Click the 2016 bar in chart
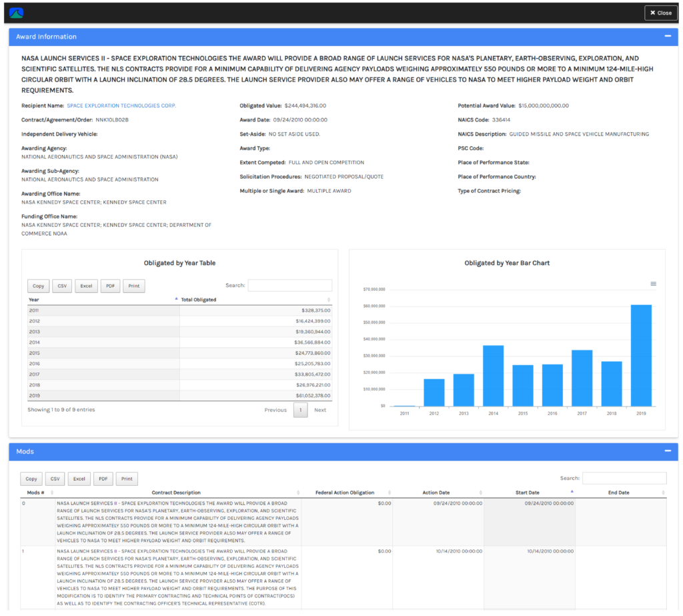 552,385
